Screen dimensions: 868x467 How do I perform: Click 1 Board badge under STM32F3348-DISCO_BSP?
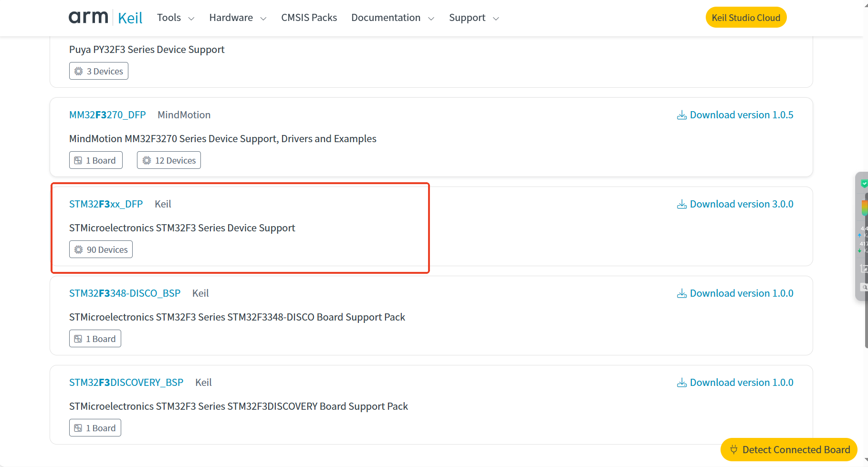tap(95, 339)
